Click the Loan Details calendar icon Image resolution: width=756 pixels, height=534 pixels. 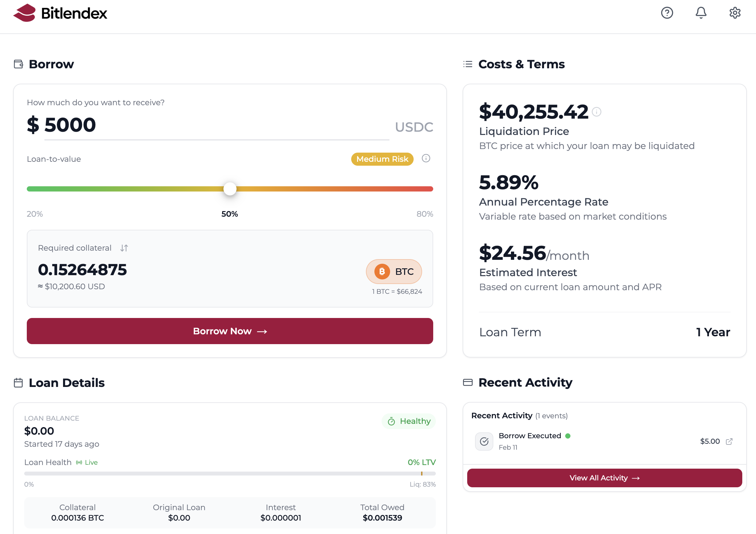[18, 382]
